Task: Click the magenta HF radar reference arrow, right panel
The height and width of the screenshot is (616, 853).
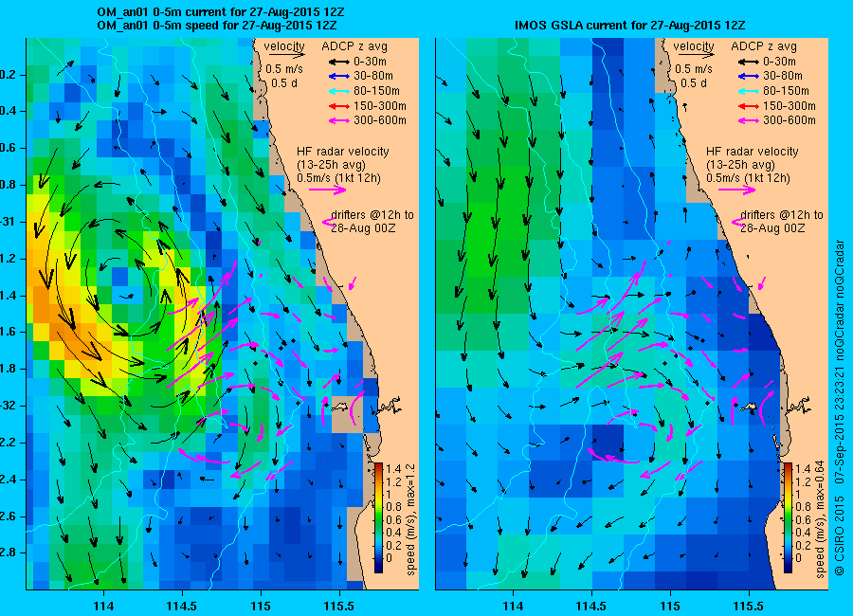Action: point(737,190)
